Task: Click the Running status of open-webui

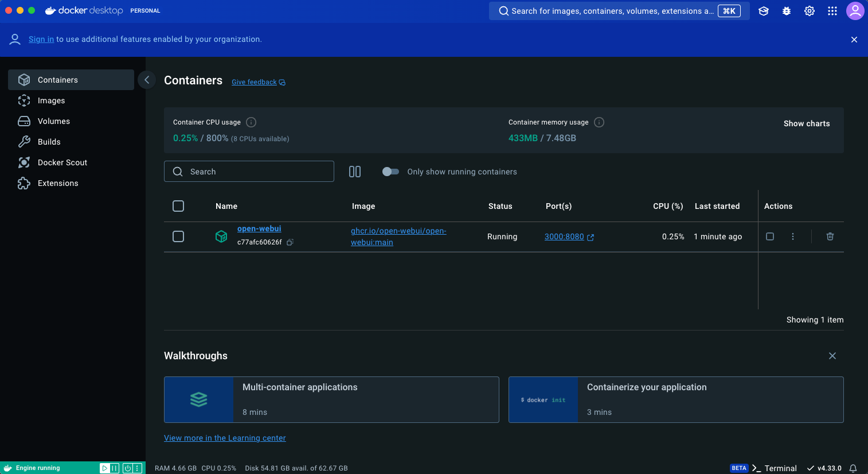Action: [502, 236]
